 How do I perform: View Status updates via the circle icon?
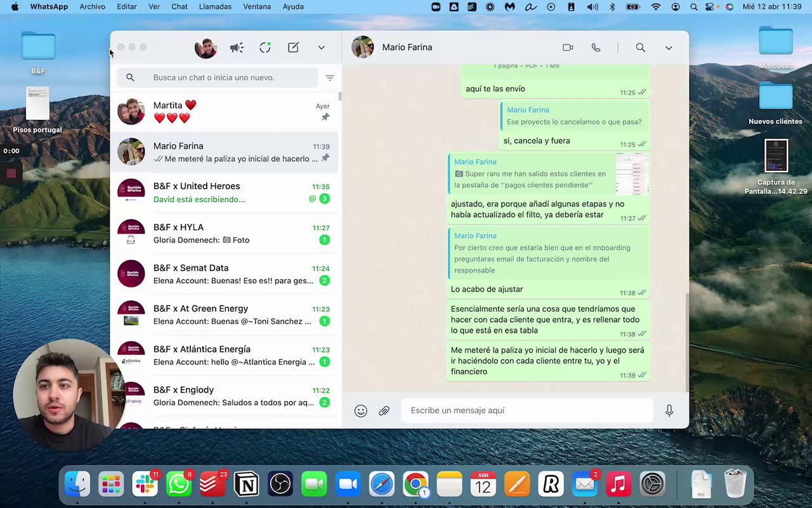coord(265,48)
